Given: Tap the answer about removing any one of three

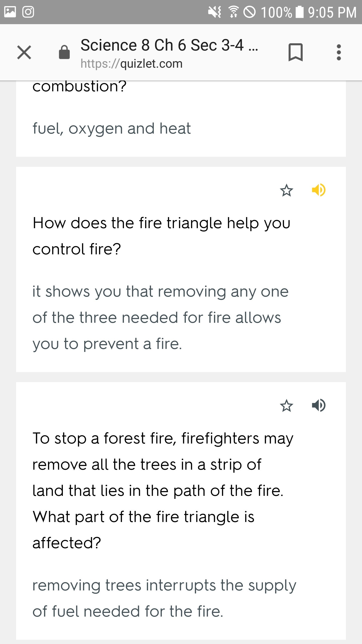Looking at the screenshot, I should click(160, 317).
